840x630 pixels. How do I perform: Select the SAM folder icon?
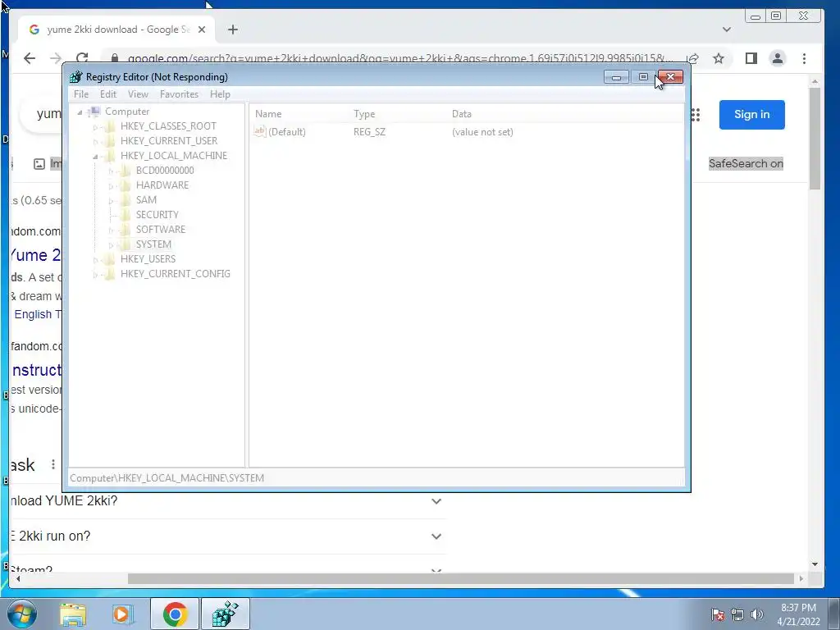[x=126, y=200]
